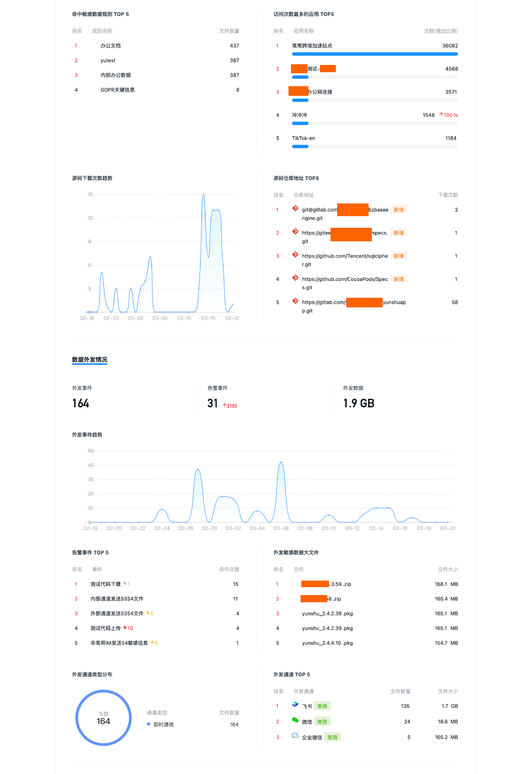Click git icon beside CocoaPods Specs repository
This screenshot has height=774, width=532.
[295, 278]
